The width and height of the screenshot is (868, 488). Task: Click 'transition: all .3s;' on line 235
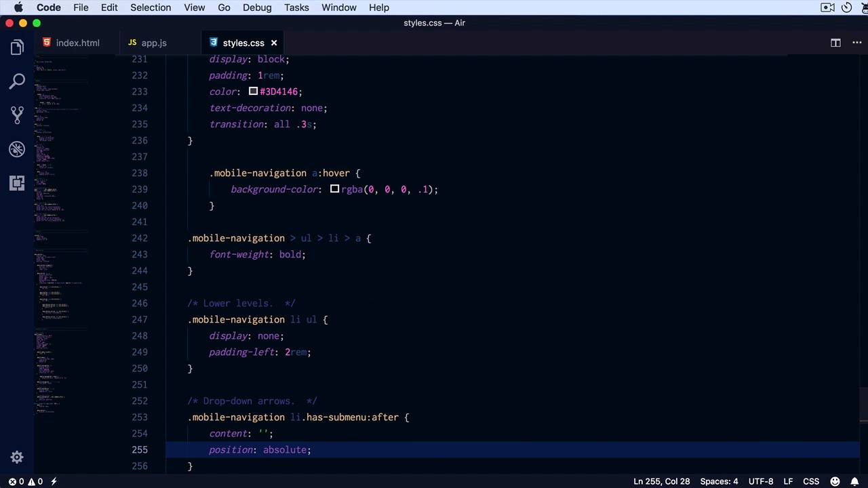click(x=263, y=124)
